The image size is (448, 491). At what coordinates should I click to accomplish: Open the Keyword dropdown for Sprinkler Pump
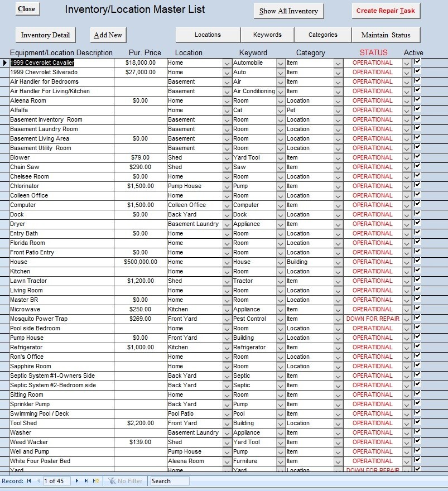(x=282, y=404)
